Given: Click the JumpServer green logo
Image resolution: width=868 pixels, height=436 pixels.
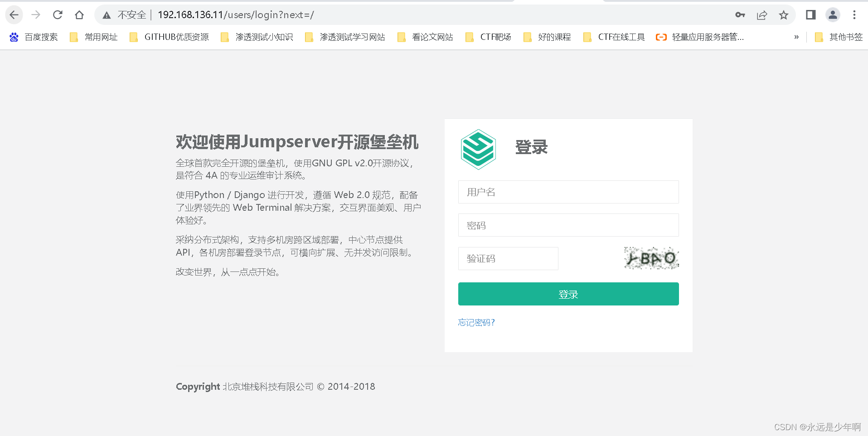Looking at the screenshot, I should point(478,149).
